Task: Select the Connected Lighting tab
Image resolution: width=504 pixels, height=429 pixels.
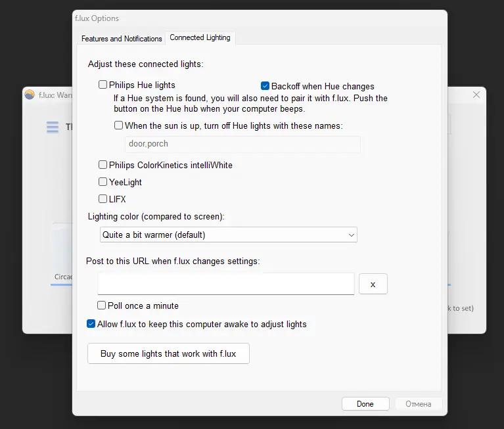Action: pos(200,38)
